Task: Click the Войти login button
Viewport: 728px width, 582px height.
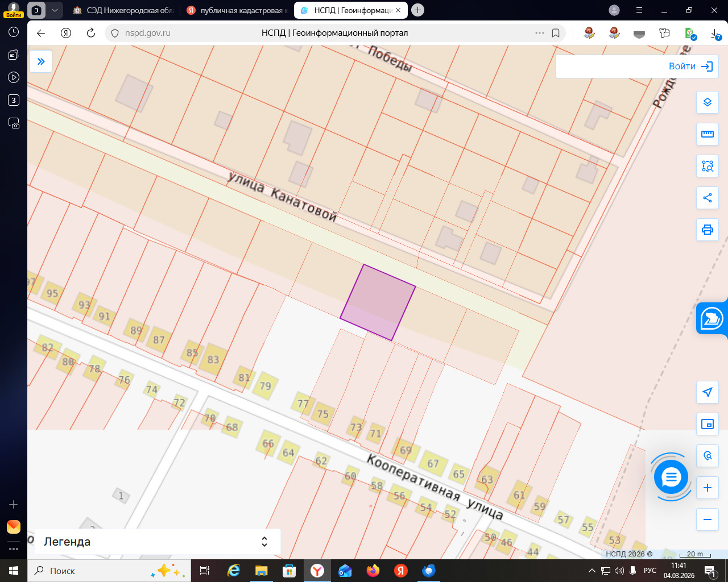Action: pos(690,66)
